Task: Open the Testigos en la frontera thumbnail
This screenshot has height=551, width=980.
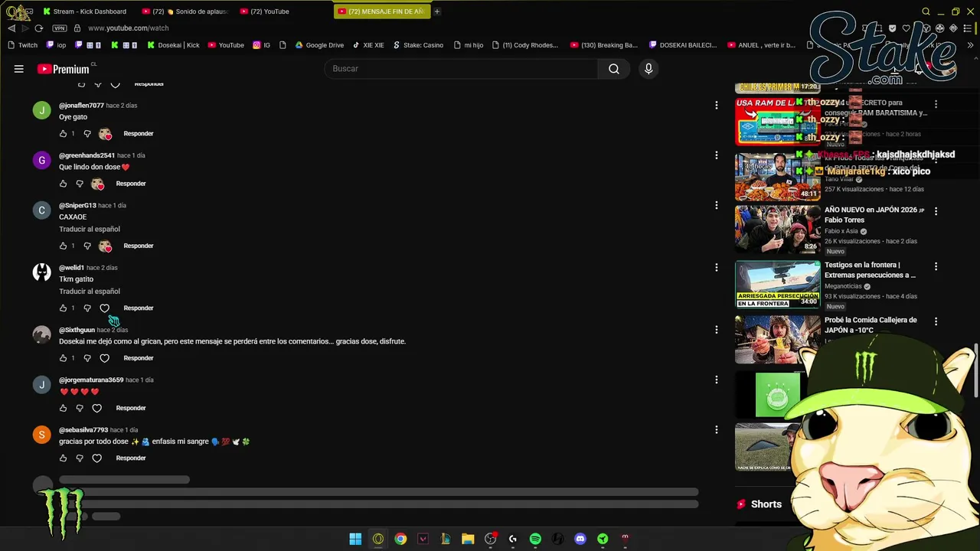Action: [x=777, y=284]
